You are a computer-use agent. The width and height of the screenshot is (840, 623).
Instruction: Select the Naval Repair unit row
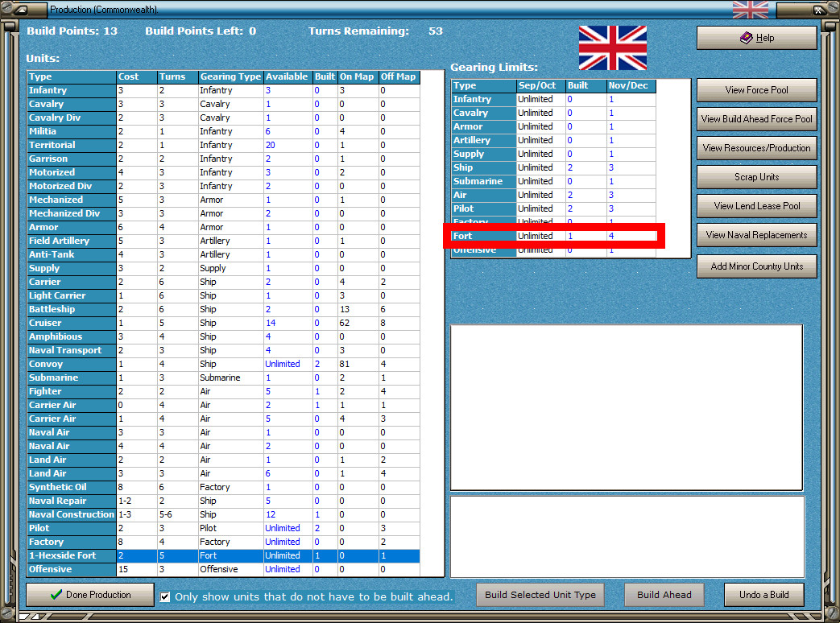pos(223,501)
